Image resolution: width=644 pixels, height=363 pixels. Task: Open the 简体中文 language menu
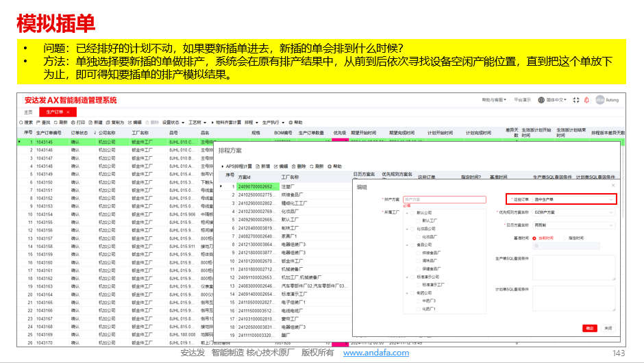pyautogui.click(x=556, y=100)
